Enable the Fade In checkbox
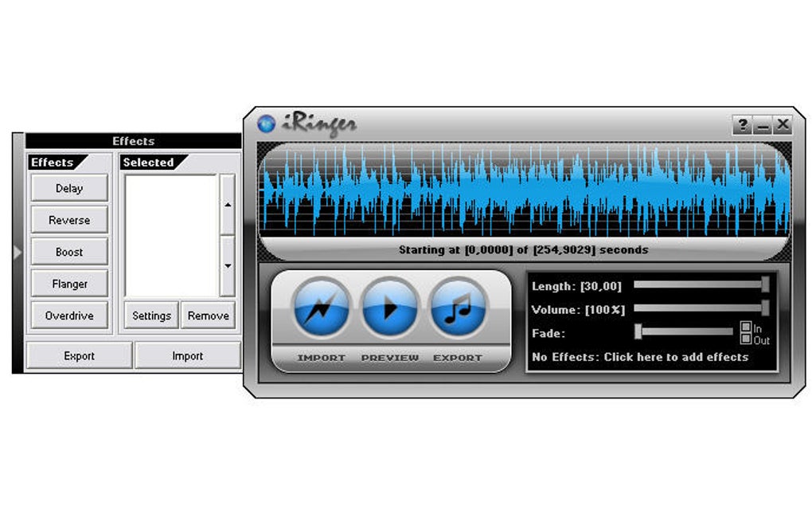 tap(746, 327)
